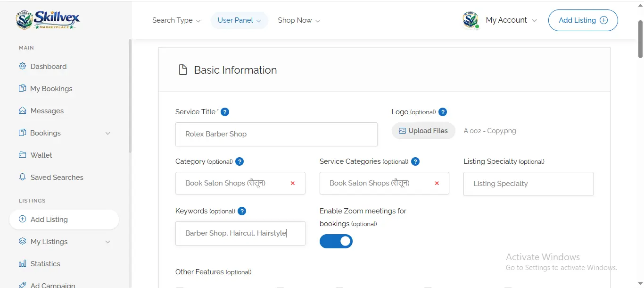Open the Search Type dropdown

pyautogui.click(x=176, y=20)
